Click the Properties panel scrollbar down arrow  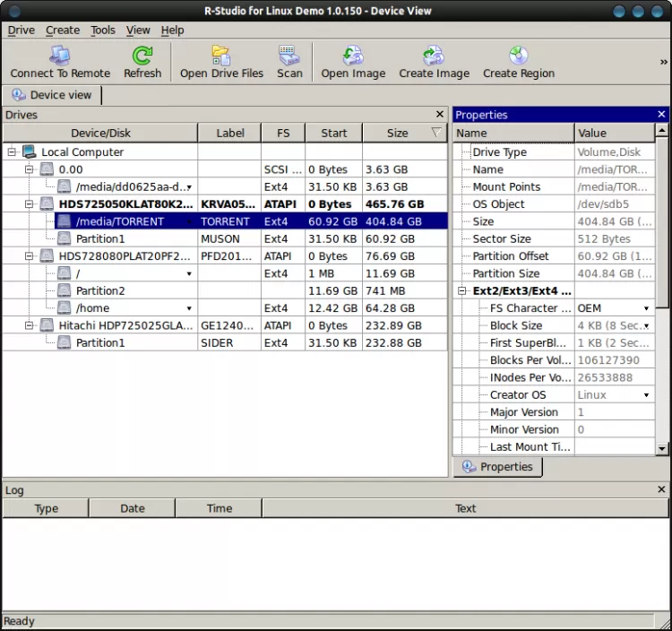coord(662,448)
